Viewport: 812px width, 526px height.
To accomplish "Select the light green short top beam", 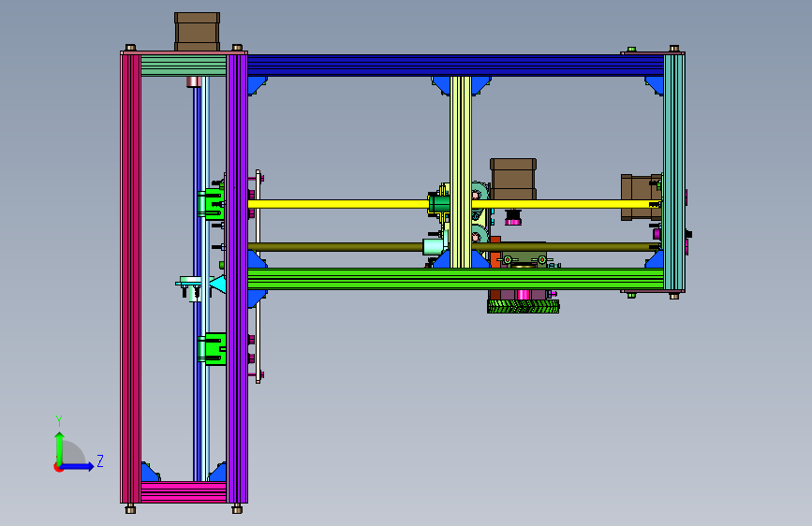I will pos(184,66).
